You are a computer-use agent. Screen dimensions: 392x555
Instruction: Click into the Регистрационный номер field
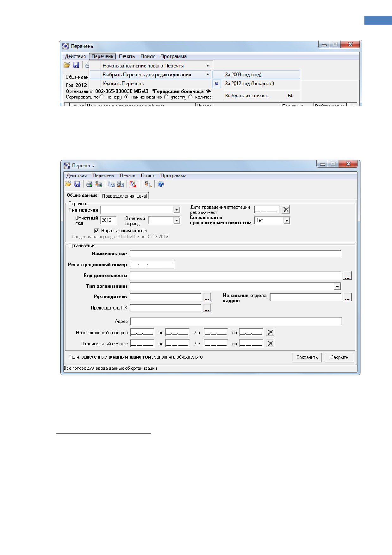tap(152, 265)
